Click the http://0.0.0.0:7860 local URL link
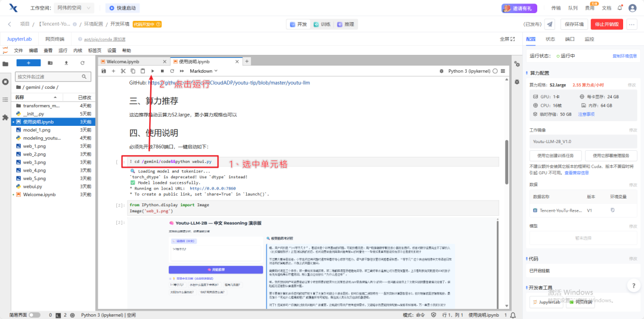The image size is (644, 319). 213,188
